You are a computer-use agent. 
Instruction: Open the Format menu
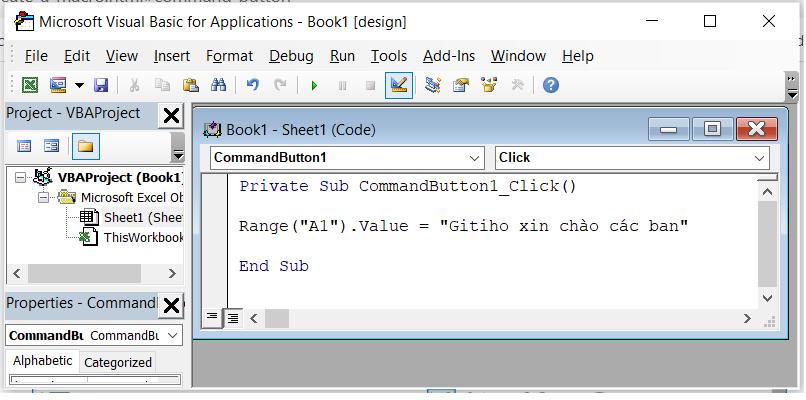[x=229, y=56]
